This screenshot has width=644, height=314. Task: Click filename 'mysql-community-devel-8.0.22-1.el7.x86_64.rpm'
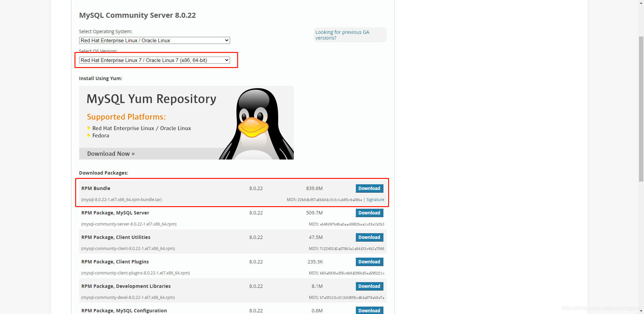tap(128, 298)
